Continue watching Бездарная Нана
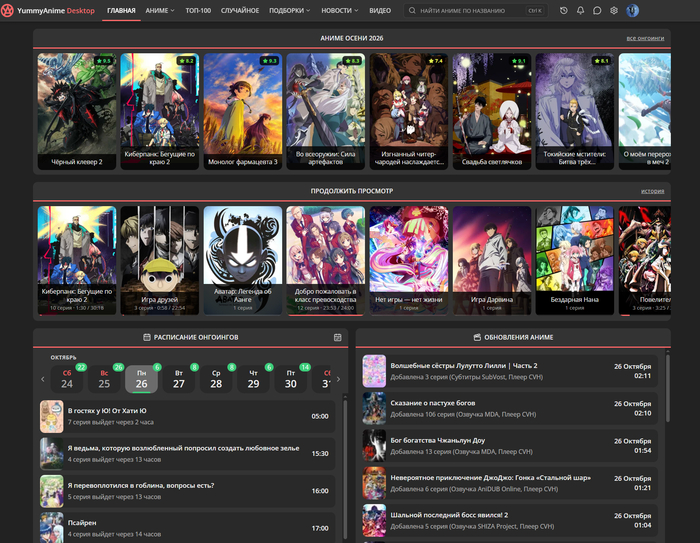700x543 pixels. (x=575, y=260)
